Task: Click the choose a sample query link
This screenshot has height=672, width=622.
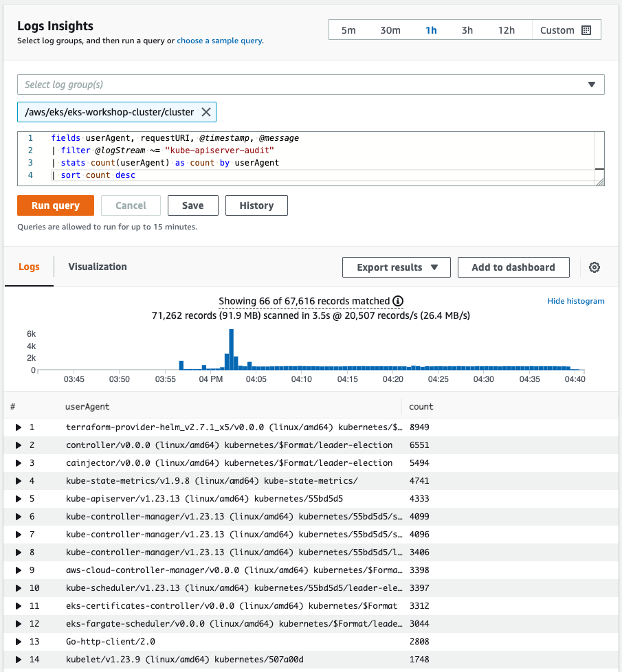Action: [x=219, y=41]
